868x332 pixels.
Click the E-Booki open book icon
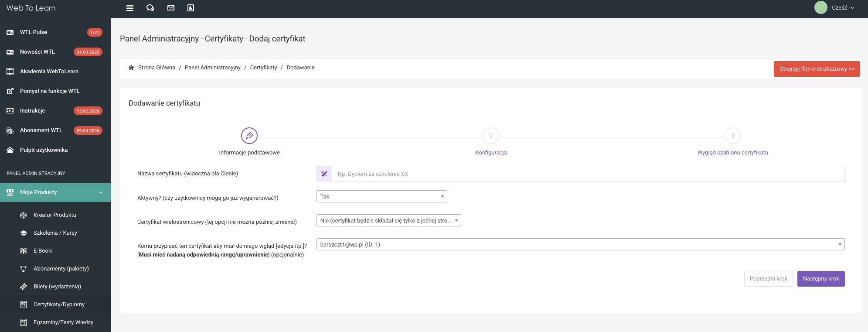click(24, 251)
